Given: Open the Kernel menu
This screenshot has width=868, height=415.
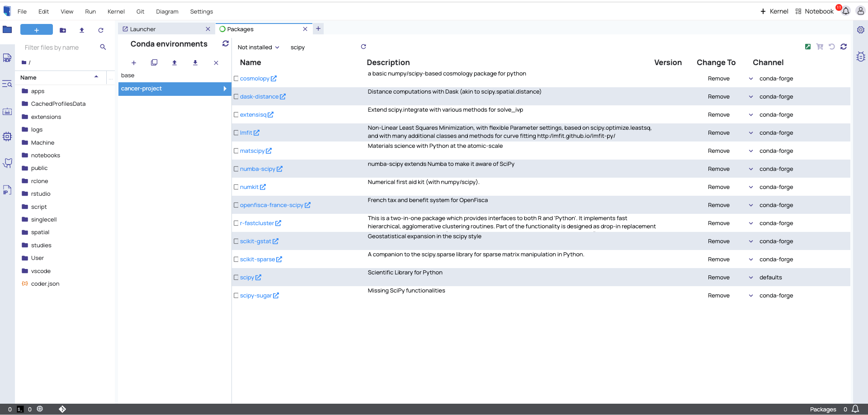Looking at the screenshot, I should [116, 11].
